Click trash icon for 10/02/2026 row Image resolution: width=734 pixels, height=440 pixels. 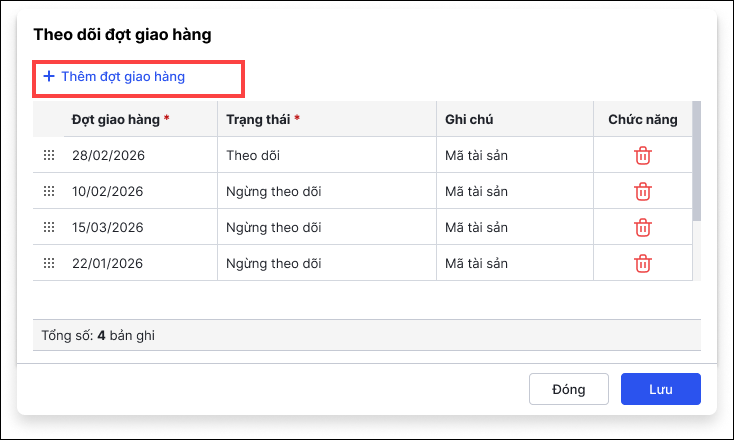click(x=643, y=191)
